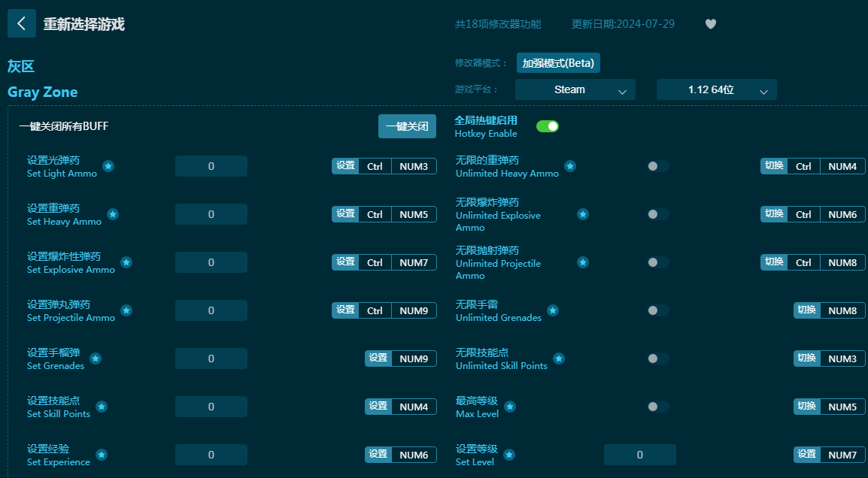Click the Gray Zone game title
The height and width of the screenshot is (478, 868).
pos(43,92)
